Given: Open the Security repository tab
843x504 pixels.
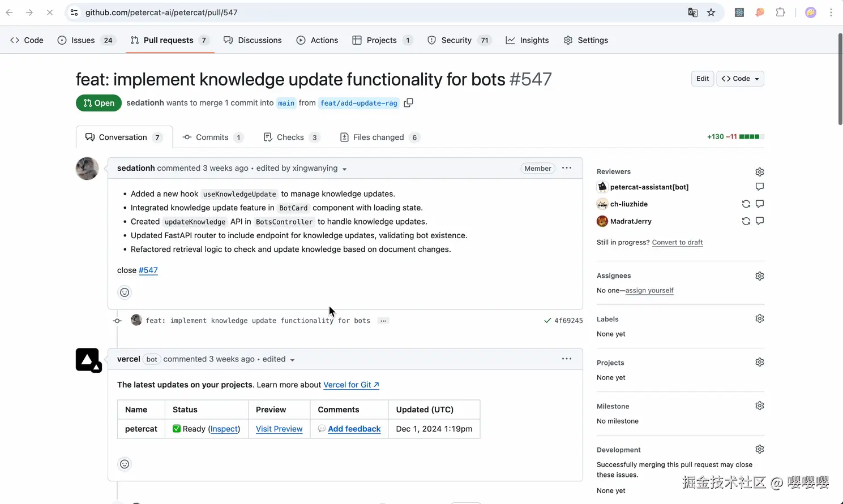Looking at the screenshot, I should pyautogui.click(x=459, y=40).
